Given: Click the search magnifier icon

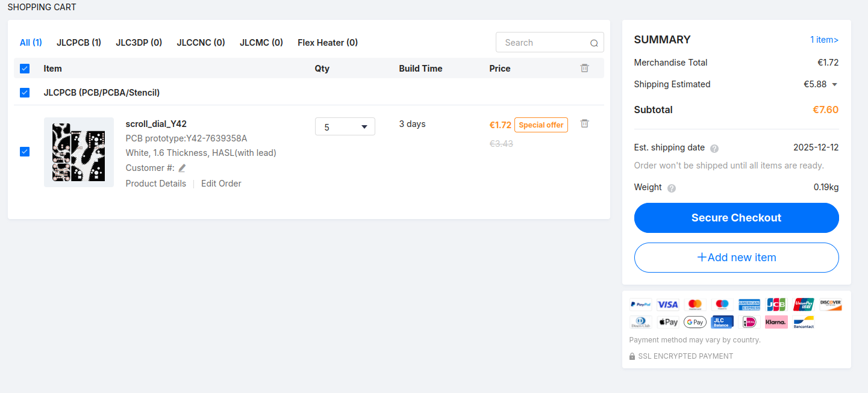Looking at the screenshot, I should tap(594, 43).
